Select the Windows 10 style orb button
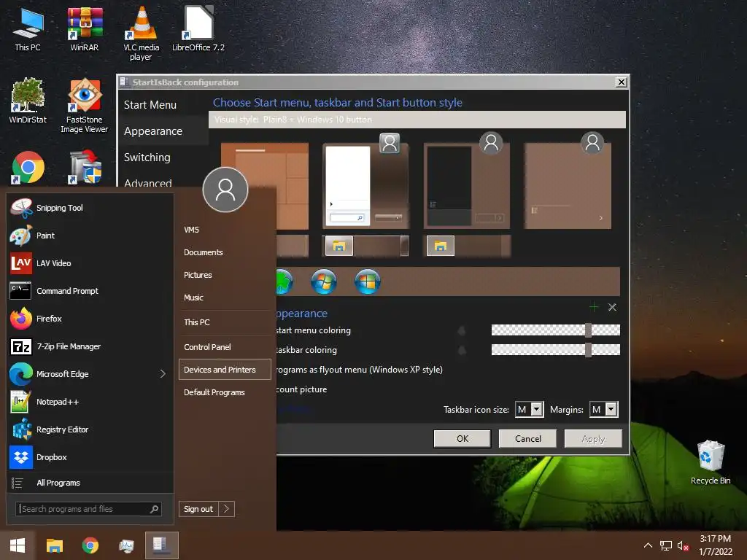 click(x=368, y=281)
